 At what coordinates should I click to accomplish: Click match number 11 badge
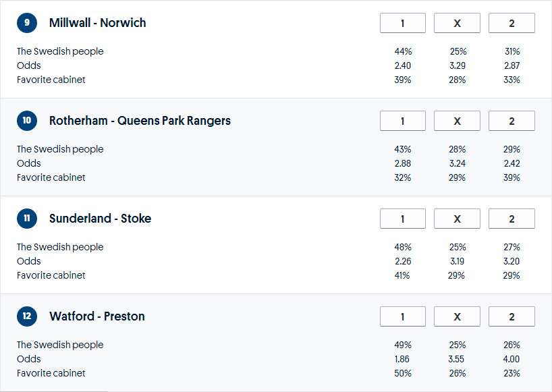27,219
